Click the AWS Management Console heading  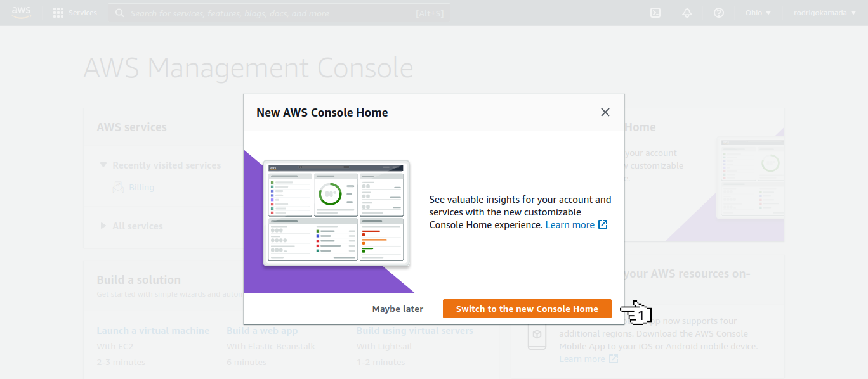pyautogui.click(x=249, y=68)
